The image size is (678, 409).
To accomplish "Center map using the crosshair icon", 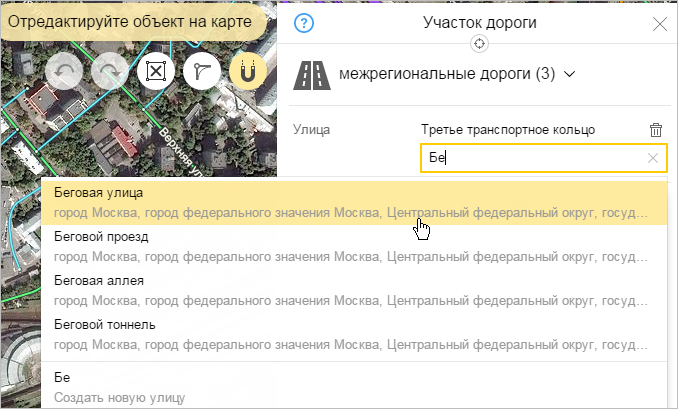I will pyautogui.click(x=479, y=43).
